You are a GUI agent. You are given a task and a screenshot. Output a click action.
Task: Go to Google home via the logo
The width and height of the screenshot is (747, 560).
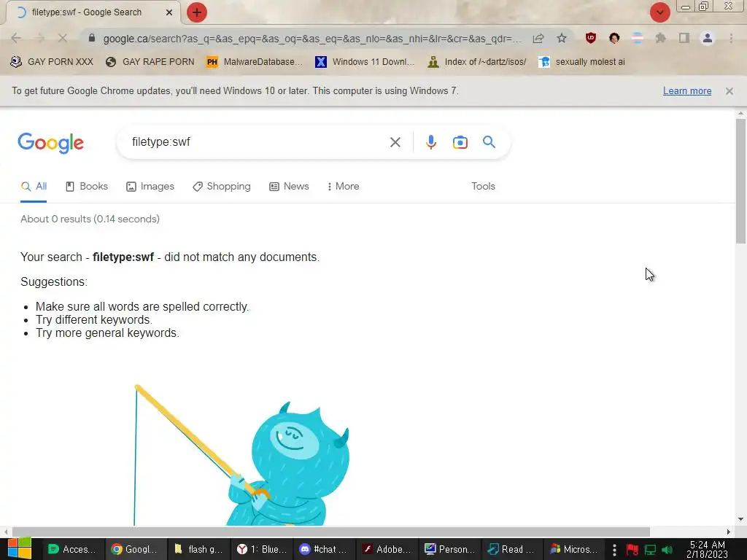pyautogui.click(x=50, y=143)
